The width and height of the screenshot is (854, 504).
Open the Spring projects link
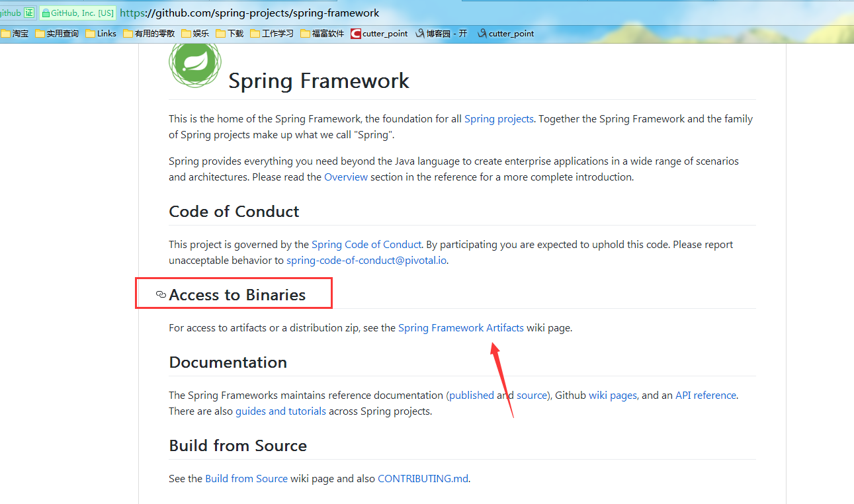(499, 119)
